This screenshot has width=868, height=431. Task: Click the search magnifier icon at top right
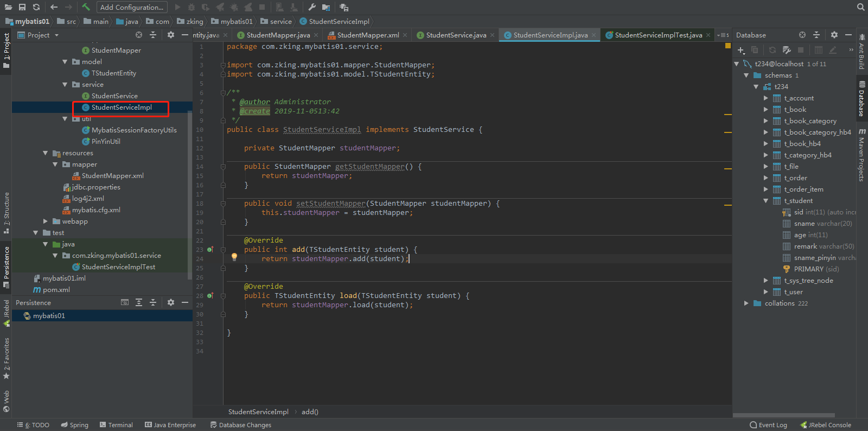click(x=860, y=7)
